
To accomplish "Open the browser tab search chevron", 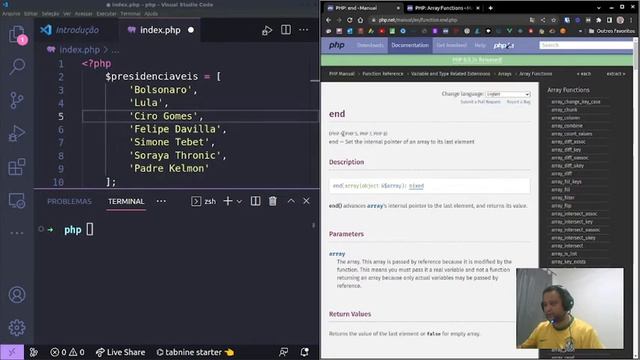I will click(x=599, y=8).
